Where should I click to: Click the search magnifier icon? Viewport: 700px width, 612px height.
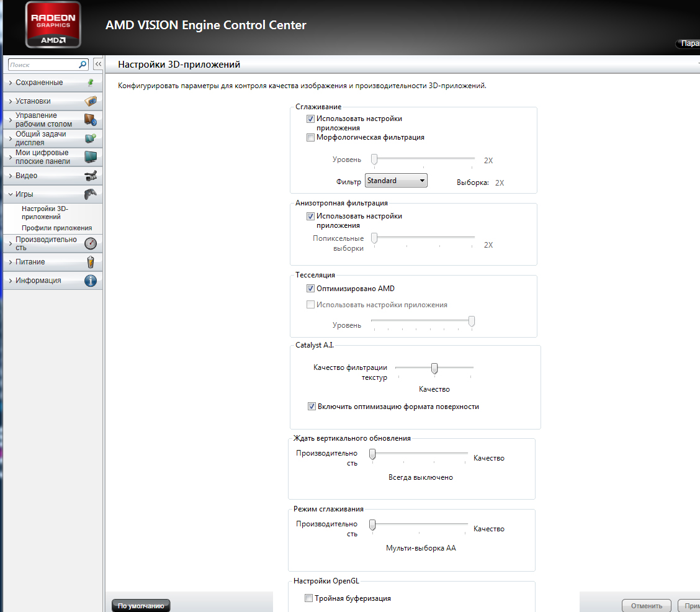(83, 65)
